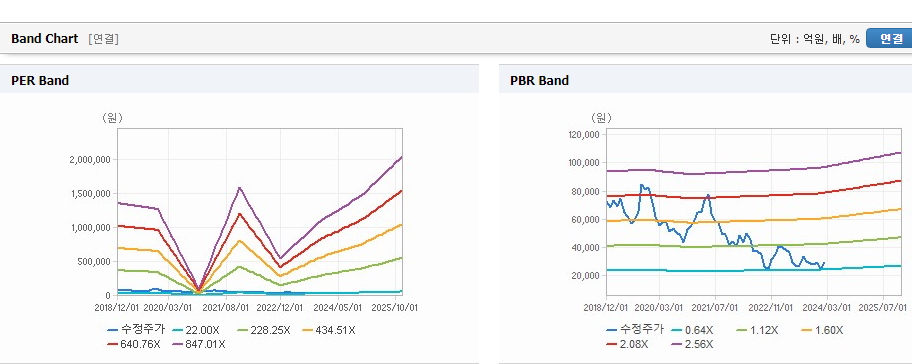This screenshot has height=364, width=912.
Task: Click the (원) unit label above the PER chart
Action: pos(112,117)
